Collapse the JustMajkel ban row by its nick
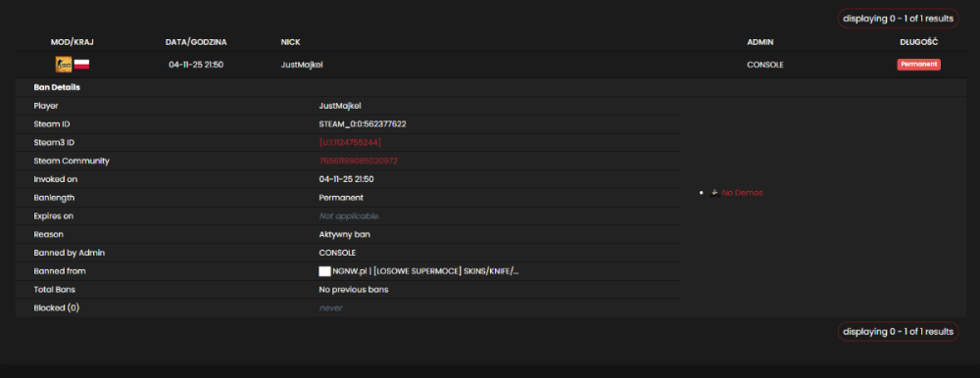Screen dimensions: 980x378 click(302, 65)
